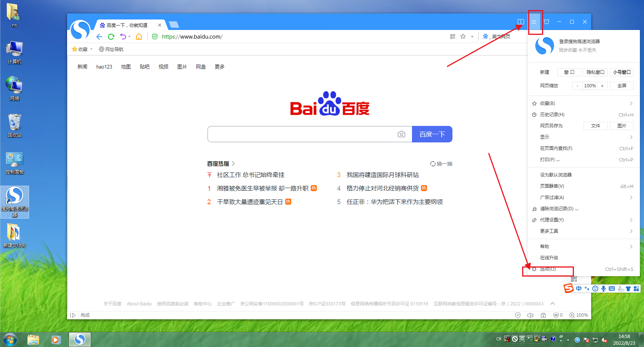The image size is (644, 347).
Task: Click 在线升级 menu entry
Action: click(583, 258)
